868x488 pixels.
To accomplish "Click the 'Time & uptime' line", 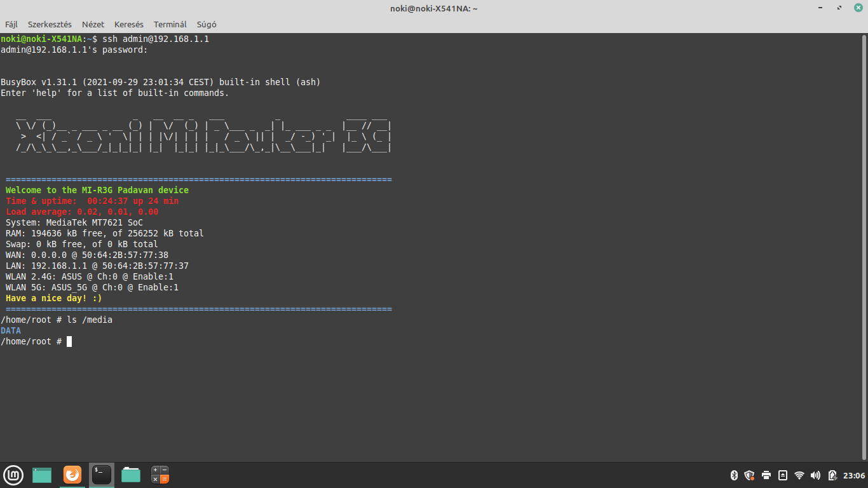I will pos(92,201).
